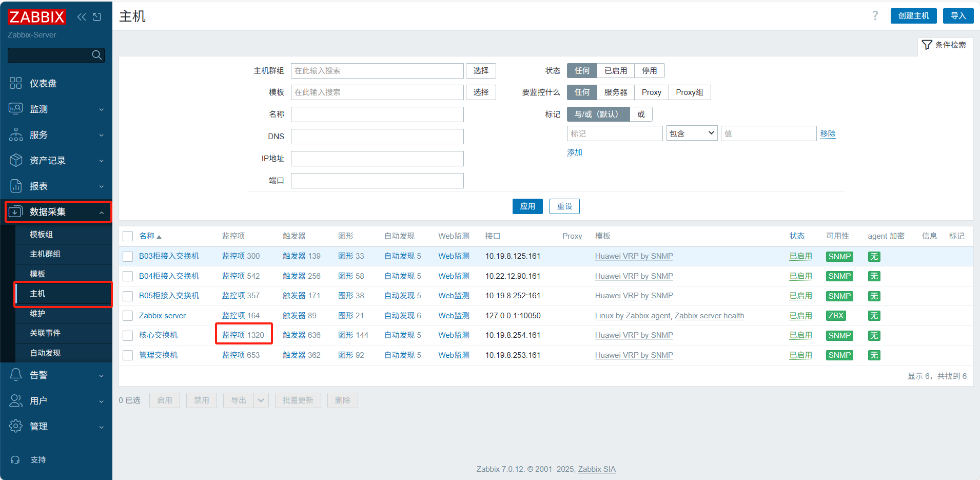The width and height of the screenshot is (980, 480).
Task: Click the Zabbix logo
Action: point(36,17)
